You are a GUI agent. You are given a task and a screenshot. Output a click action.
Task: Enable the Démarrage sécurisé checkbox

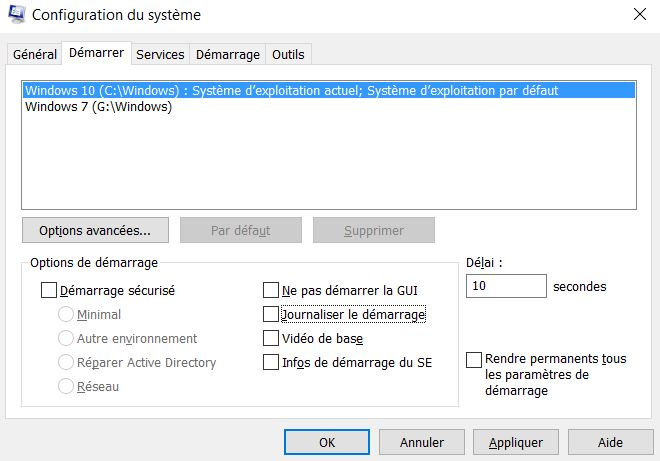tap(49, 291)
